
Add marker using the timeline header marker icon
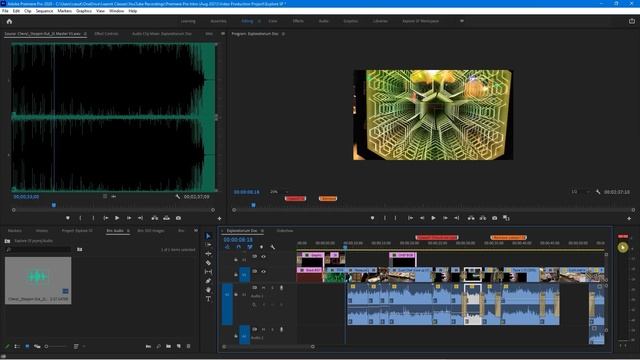(x=261, y=247)
